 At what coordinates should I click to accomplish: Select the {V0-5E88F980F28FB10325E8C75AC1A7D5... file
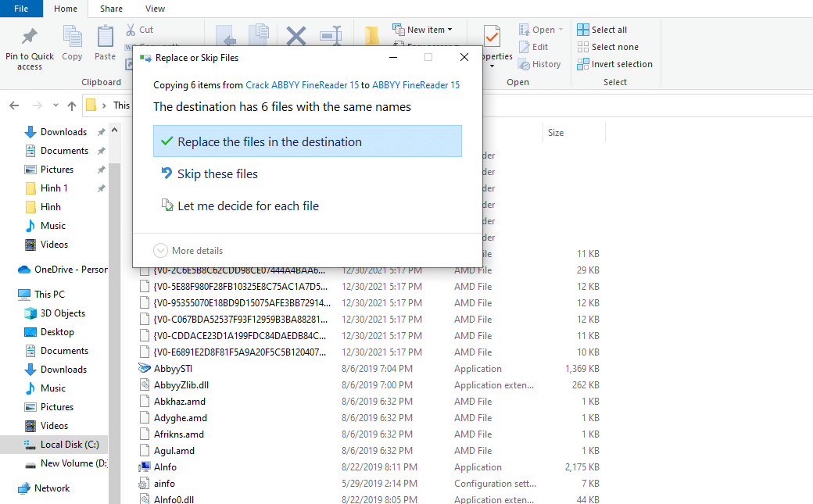pyautogui.click(x=240, y=287)
